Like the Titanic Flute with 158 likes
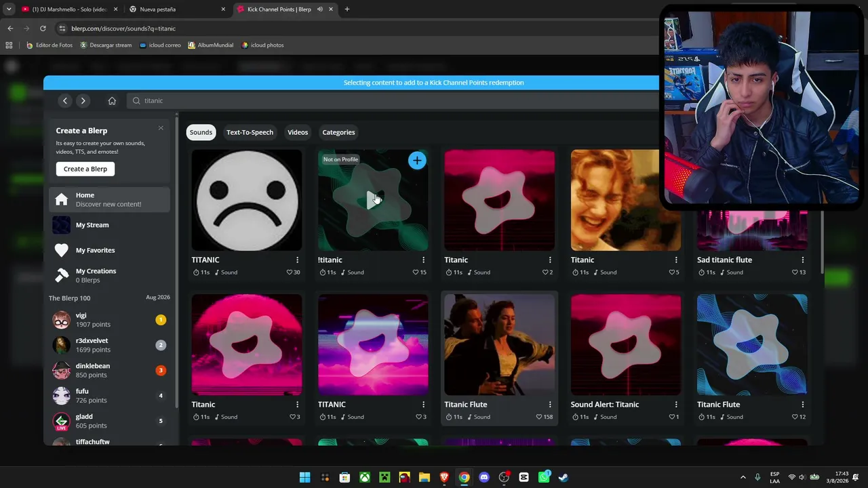 539,417
